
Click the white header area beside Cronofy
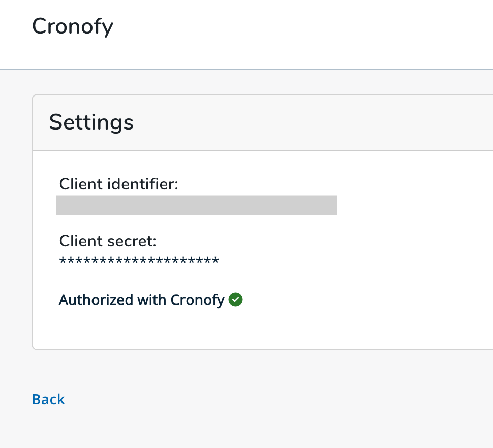point(299,31)
